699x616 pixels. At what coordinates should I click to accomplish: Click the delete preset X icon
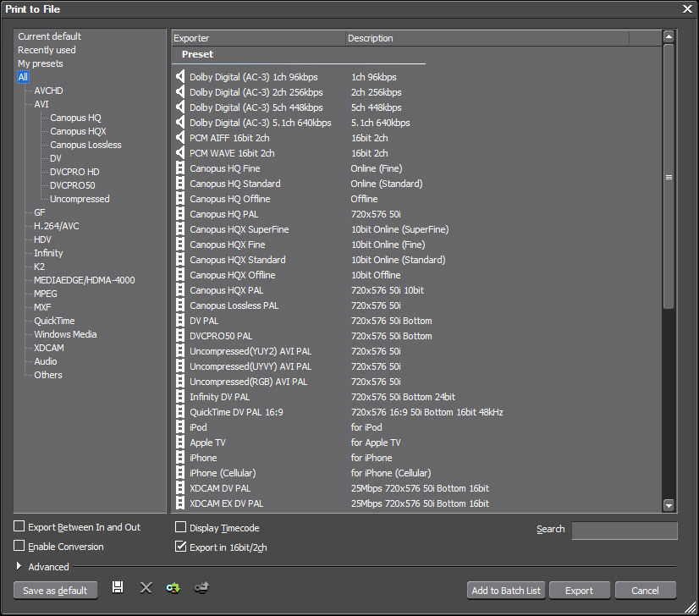tap(146, 587)
